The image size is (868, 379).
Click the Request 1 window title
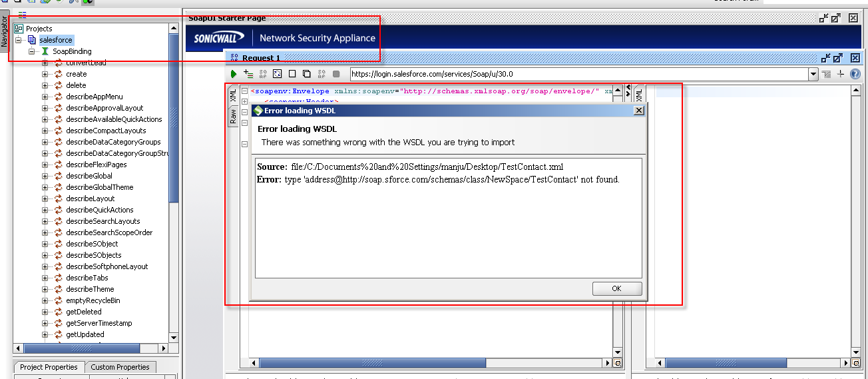point(261,58)
